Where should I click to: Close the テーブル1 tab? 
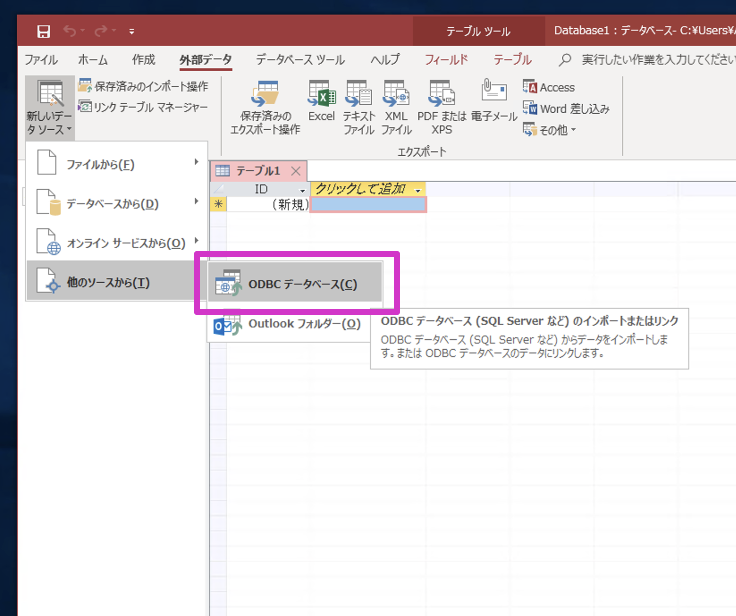tap(296, 171)
